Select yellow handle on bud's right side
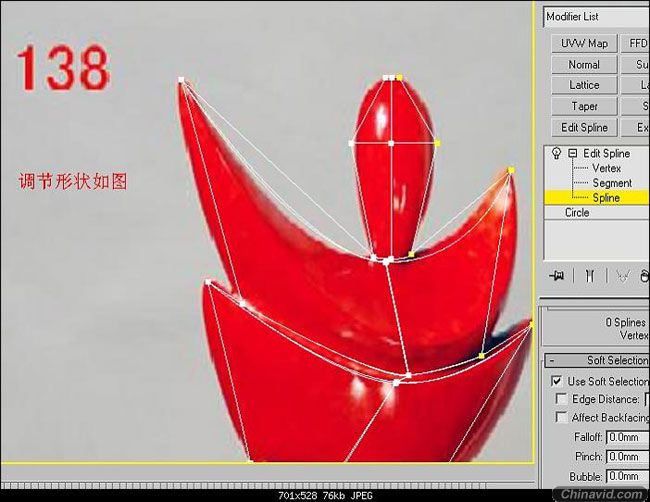The image size is (650, 502). pyautogui.click(x=437, y=143)
